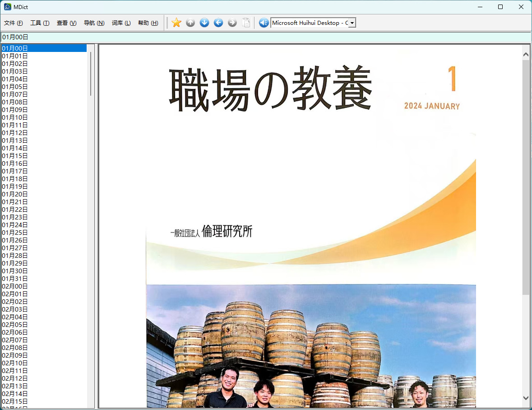Click the blue speaker pronunciation icon

click(x=264, y=23)
